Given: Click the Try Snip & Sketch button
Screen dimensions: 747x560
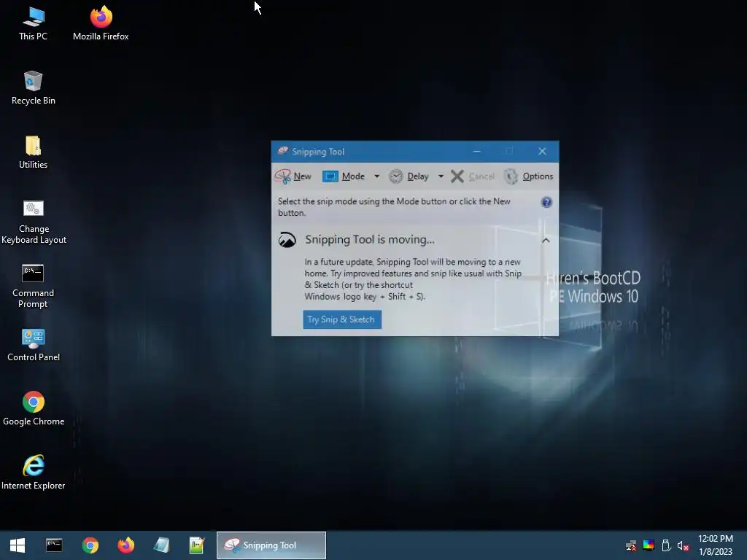Looking at the screenshot, I should point(342,319).
